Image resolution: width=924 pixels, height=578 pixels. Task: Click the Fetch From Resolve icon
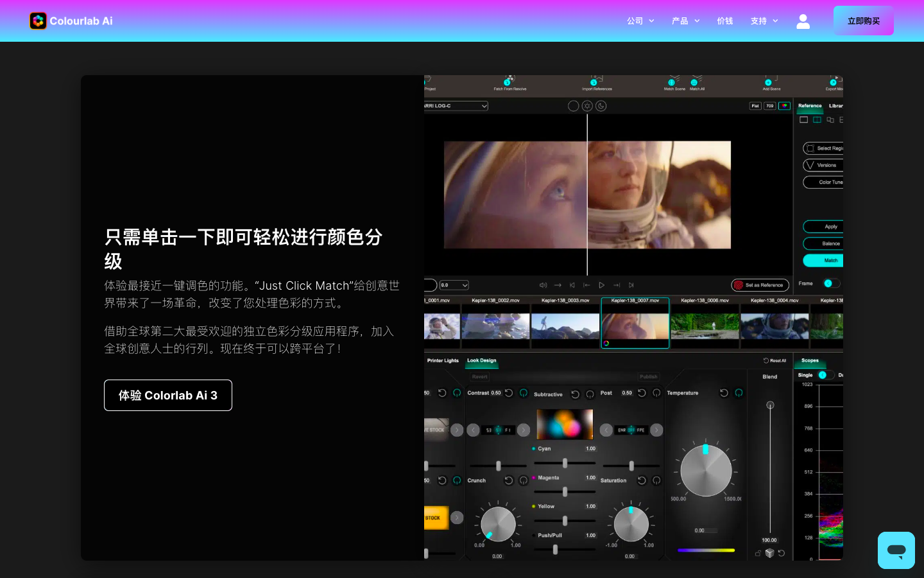(x=509, y=81)
